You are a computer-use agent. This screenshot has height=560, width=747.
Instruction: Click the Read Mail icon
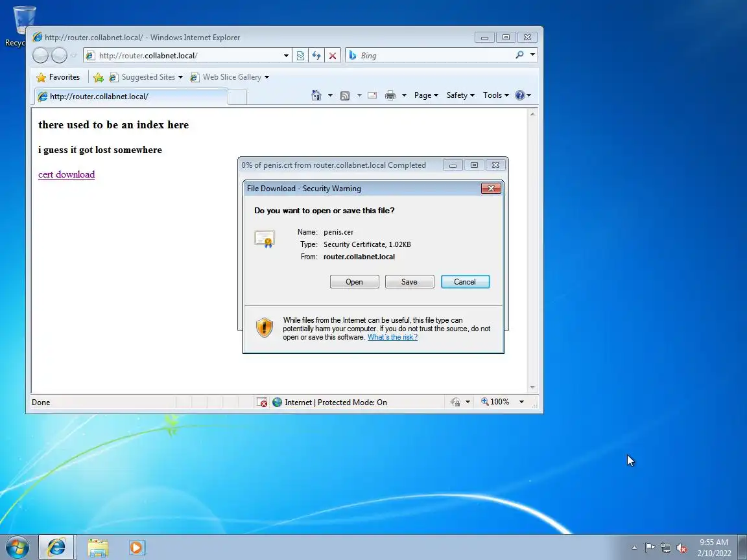[373, 95]
